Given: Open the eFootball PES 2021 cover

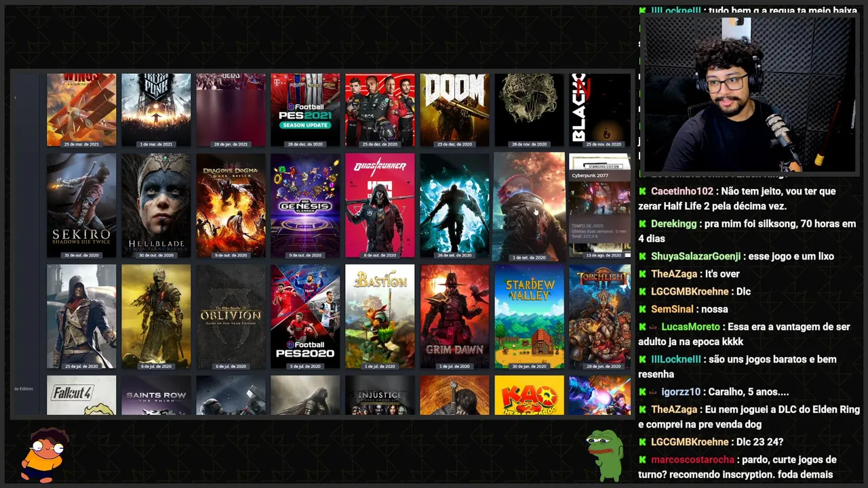Looking at the screenshot, I should (305, 110).
